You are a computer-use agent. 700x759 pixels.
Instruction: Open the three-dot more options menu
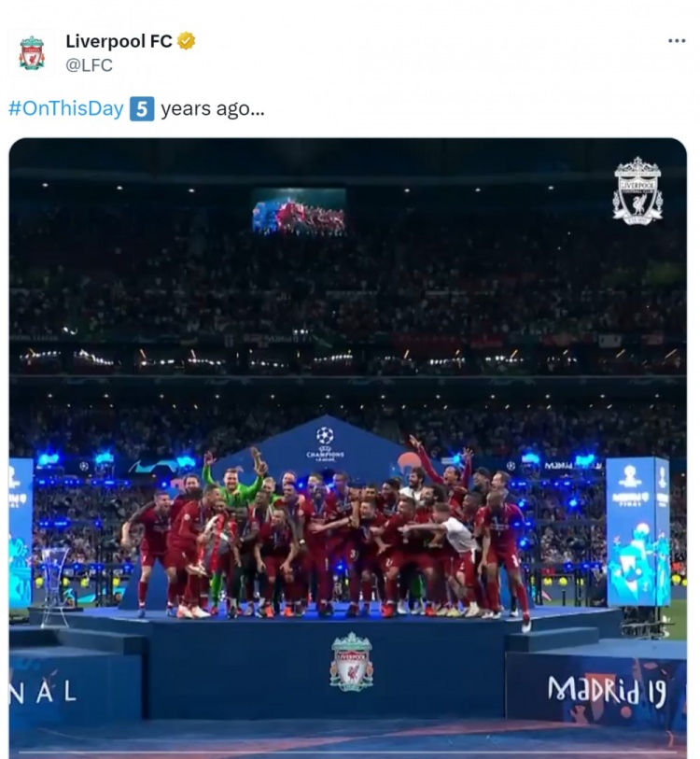point(677,41)
